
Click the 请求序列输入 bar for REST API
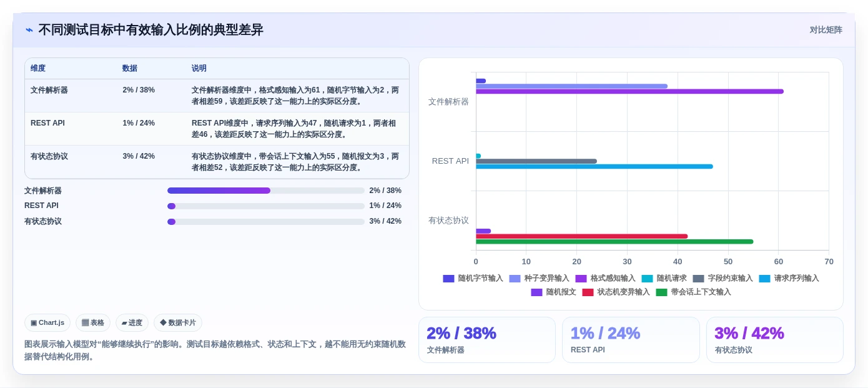click(594, 166)
